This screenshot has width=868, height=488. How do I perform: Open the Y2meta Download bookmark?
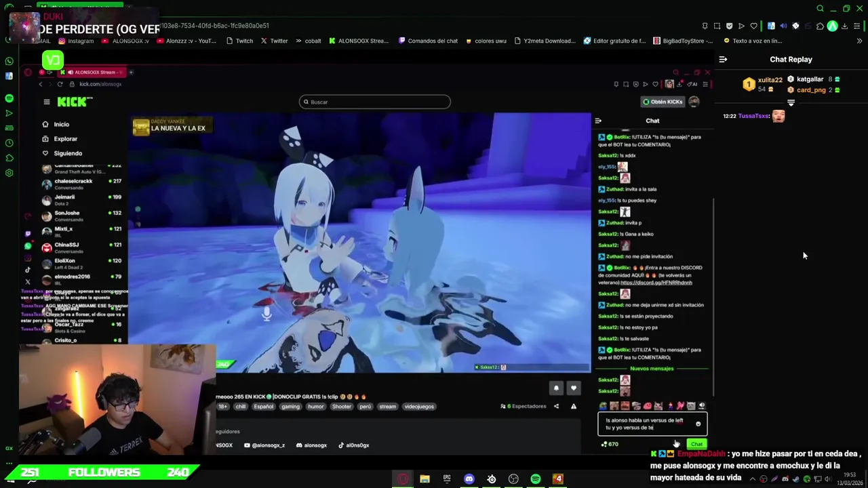click(x=545, y=41)
